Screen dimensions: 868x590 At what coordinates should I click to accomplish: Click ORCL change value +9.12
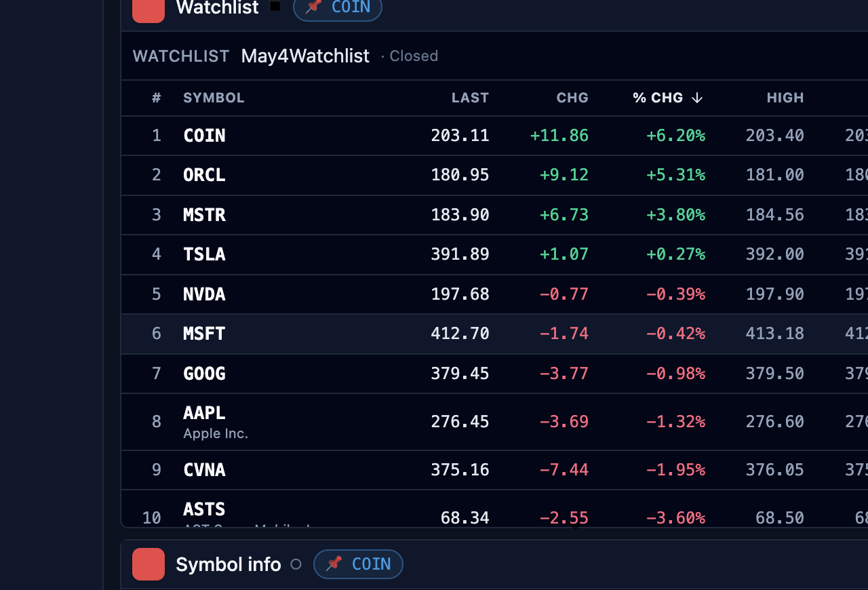pos(564,175)
